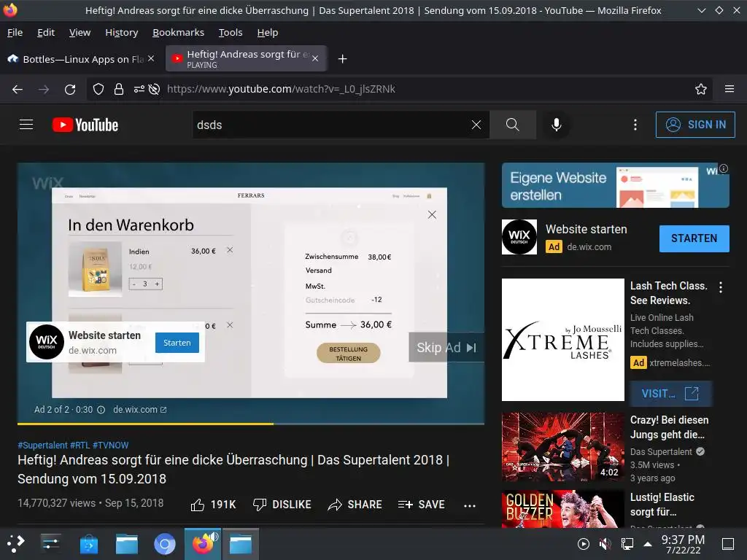The height and width of the screenshot is (560, 747).
Task: Close the Bottles tab
Action: tap(151, 58)
